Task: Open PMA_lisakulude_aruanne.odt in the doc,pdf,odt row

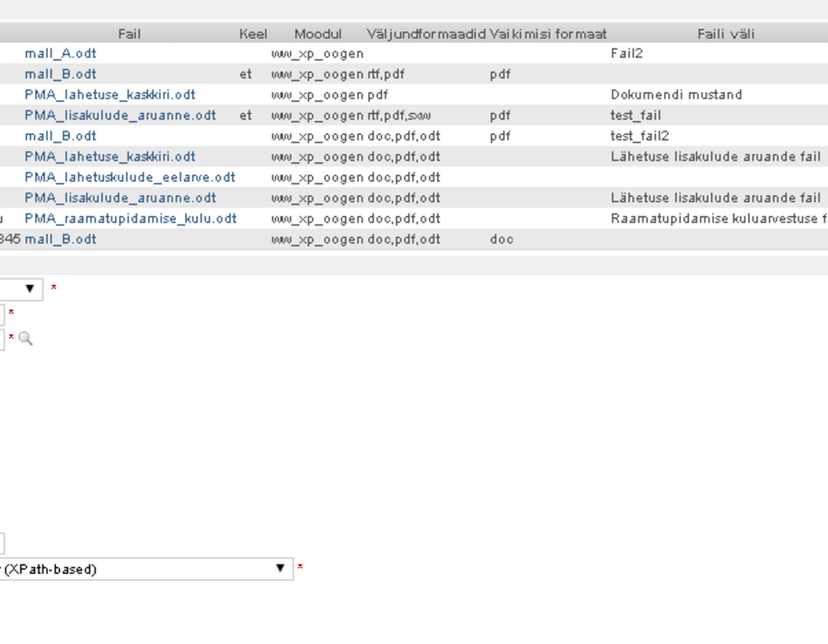Action: (x=121, y=198)
